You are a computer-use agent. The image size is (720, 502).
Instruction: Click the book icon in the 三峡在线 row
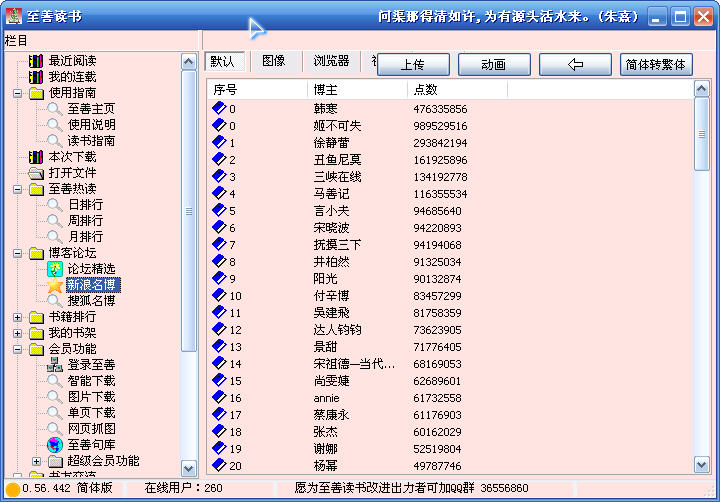click(x=219, y=176)
